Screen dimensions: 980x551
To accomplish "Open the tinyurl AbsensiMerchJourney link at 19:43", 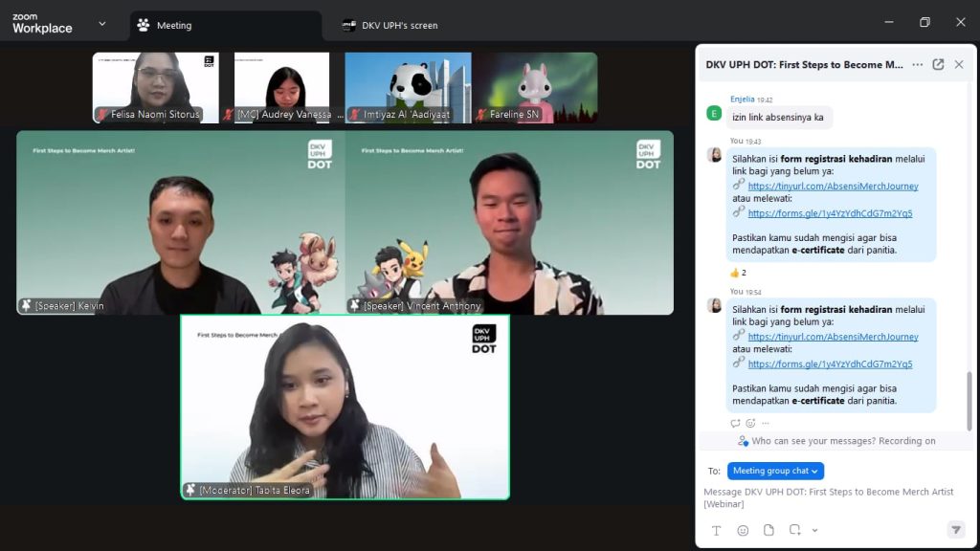I will (x=833, y=187).
